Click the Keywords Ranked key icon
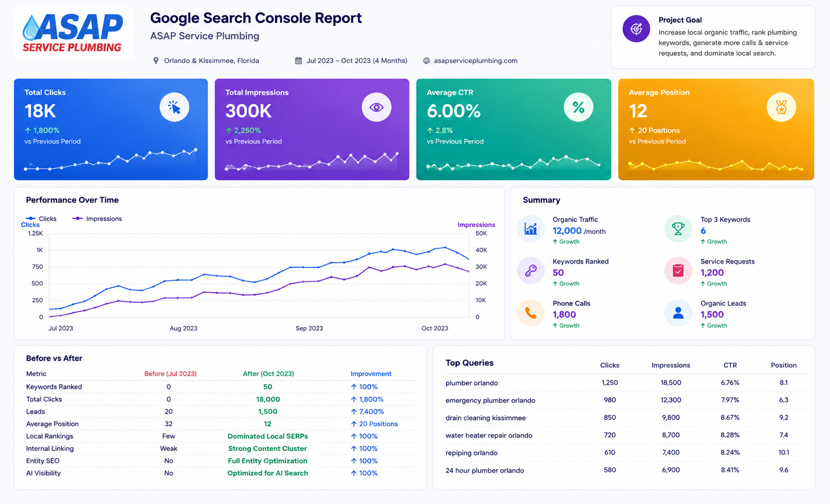The height and width of the screenshot is (504, 830). 531,271
